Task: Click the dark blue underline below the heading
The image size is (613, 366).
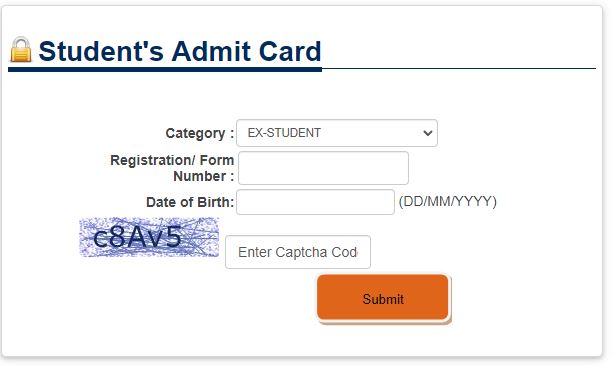Action: tap(165, 70)
